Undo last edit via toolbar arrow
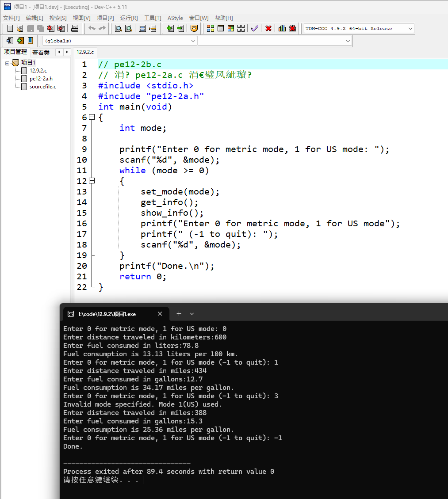448x499 pixels. (92, 29)
